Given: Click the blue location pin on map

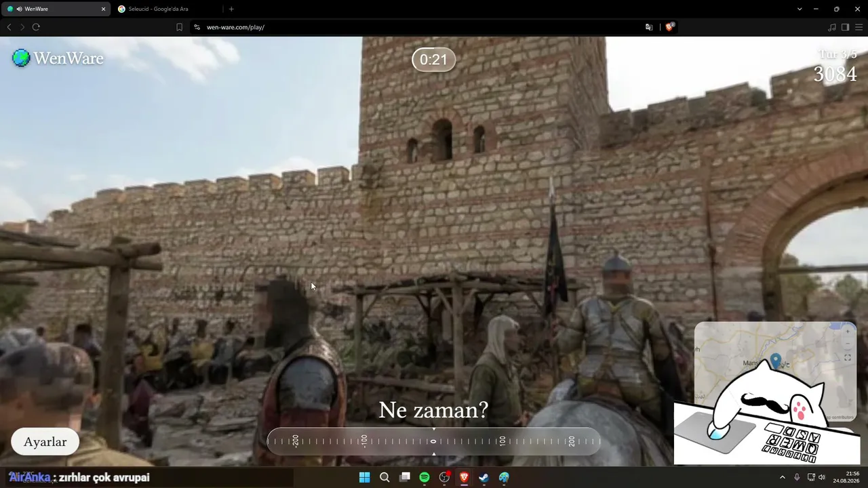Looking at the screenshot, I should tap(776, 360).
